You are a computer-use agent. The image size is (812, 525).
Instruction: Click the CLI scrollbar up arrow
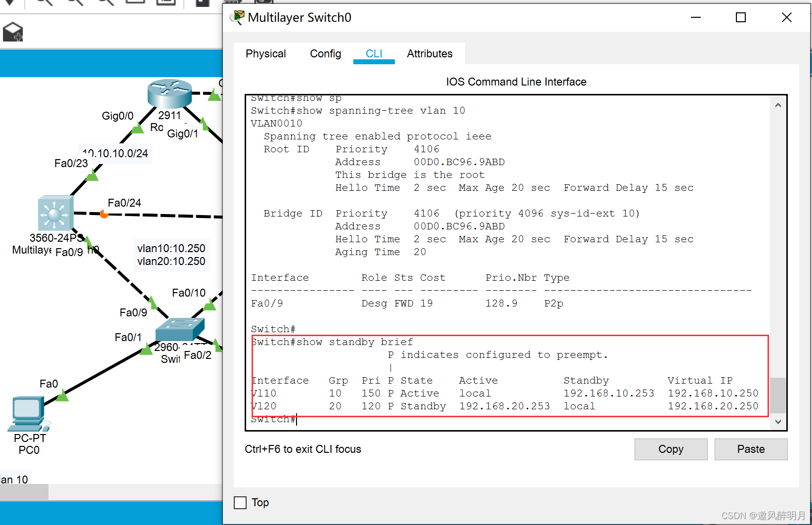pos(778,105)
